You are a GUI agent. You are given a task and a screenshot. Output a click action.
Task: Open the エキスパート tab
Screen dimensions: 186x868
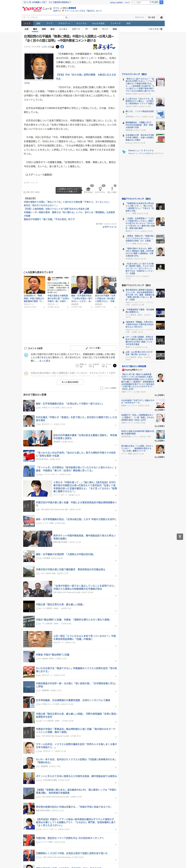coord(64,23)
